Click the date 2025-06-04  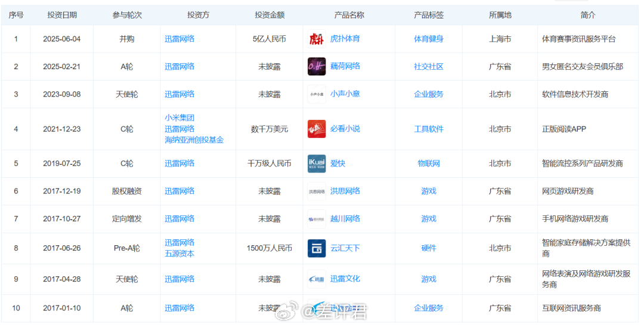click(x=62, y=39)
